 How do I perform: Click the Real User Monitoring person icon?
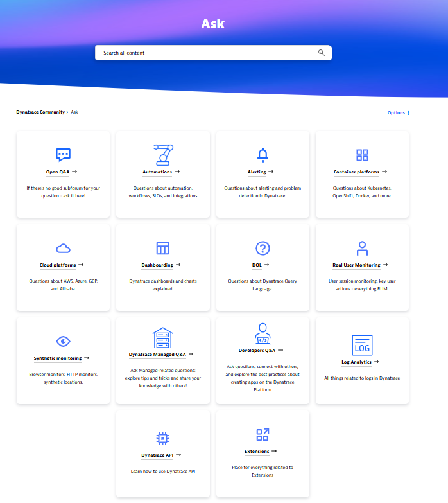[x=362, y=249]
